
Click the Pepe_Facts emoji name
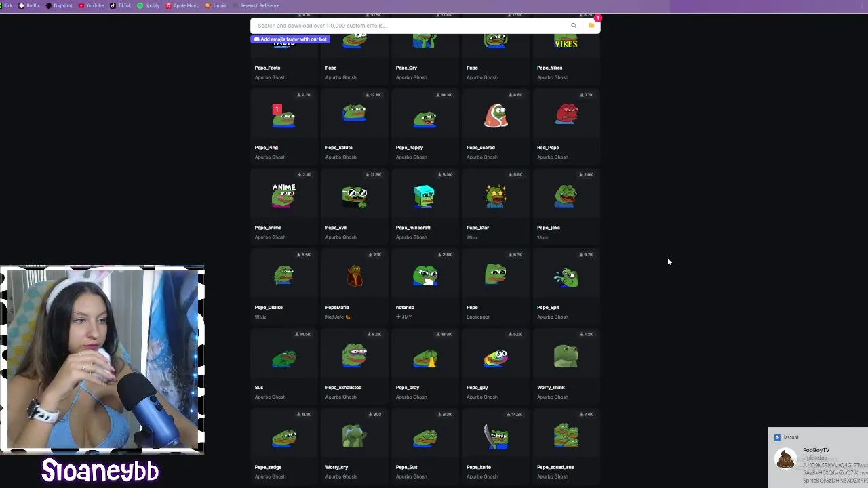pos(267,68)
